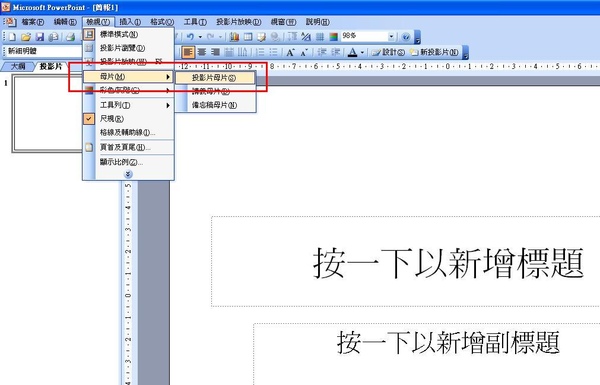Choose 格線及輔助線 from the View menu
600x385 pixels.
(x=128, y=132)
